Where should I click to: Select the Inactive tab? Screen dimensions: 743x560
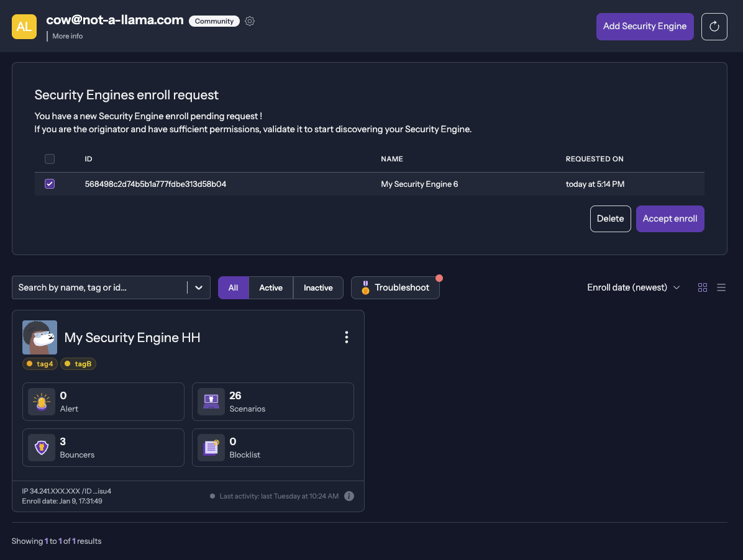click(x=318, y=287)
